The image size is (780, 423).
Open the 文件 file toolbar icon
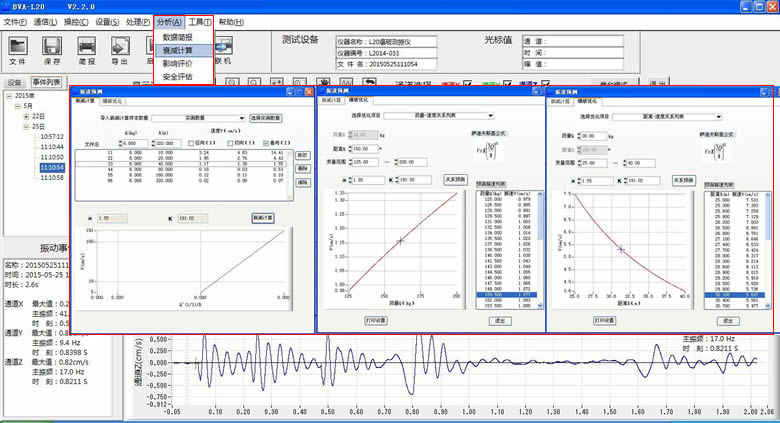(x=17, y=47)
